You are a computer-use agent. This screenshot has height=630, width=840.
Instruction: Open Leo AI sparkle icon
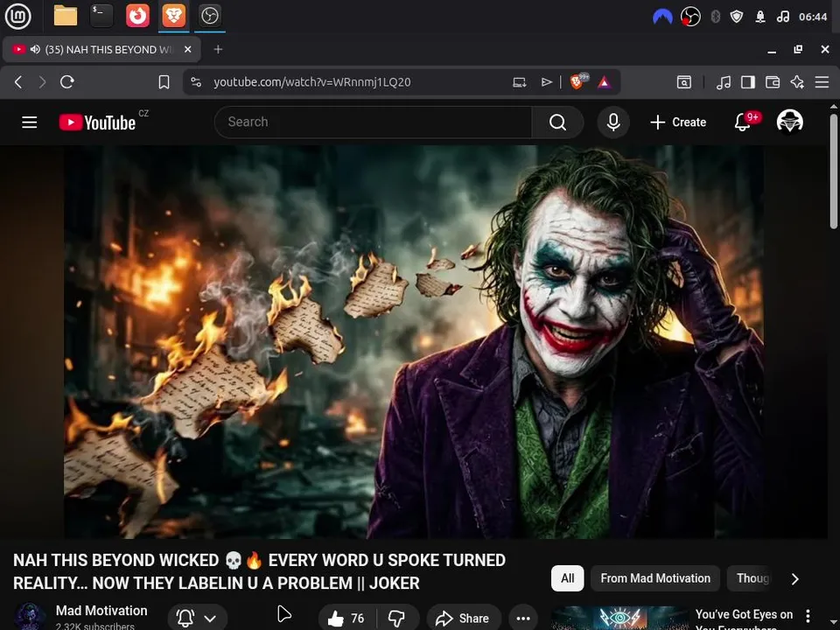pos(797,82)
